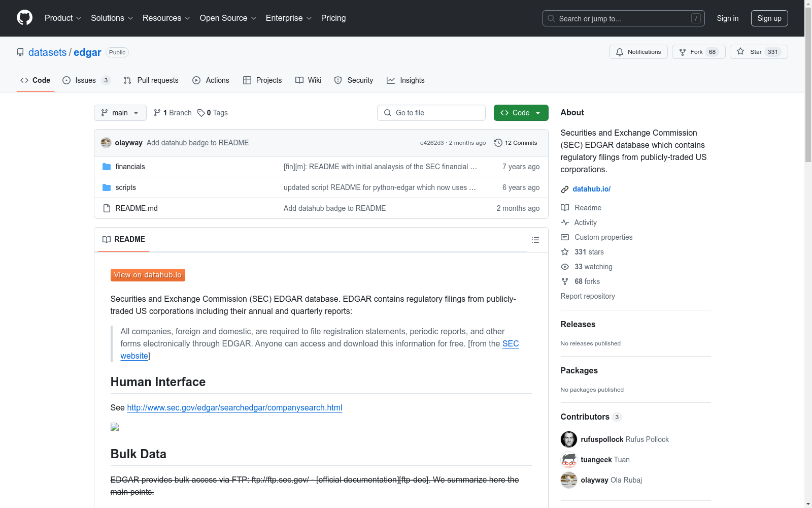Click the Sign in link
The image size is (812, 508).
tap(728, 18)
